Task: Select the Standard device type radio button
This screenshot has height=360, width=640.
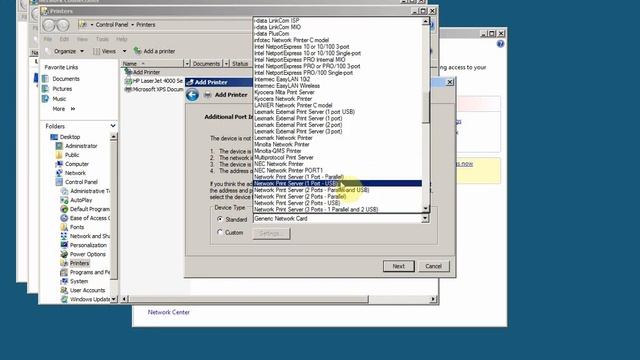Action: click(220, 219)
